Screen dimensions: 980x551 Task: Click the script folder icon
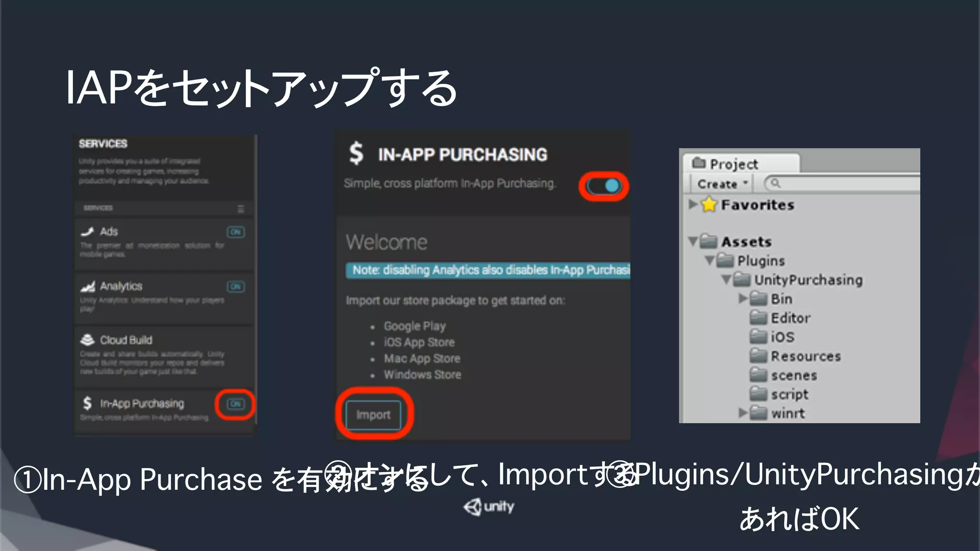coord(758,394)
